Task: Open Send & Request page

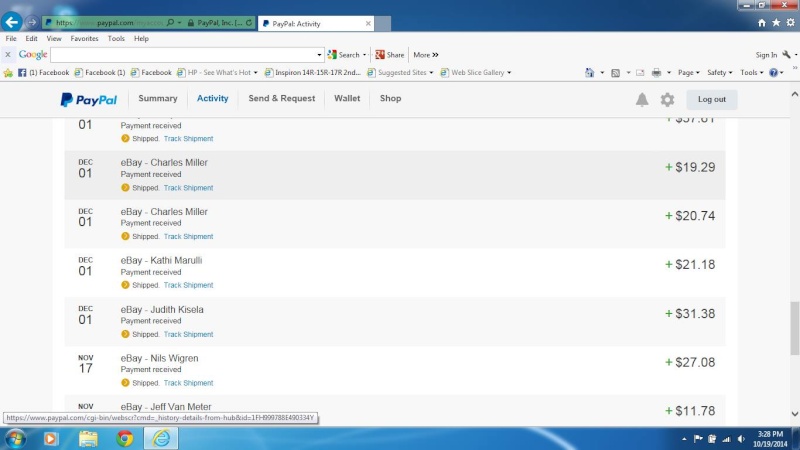Action: coord(282,98)
